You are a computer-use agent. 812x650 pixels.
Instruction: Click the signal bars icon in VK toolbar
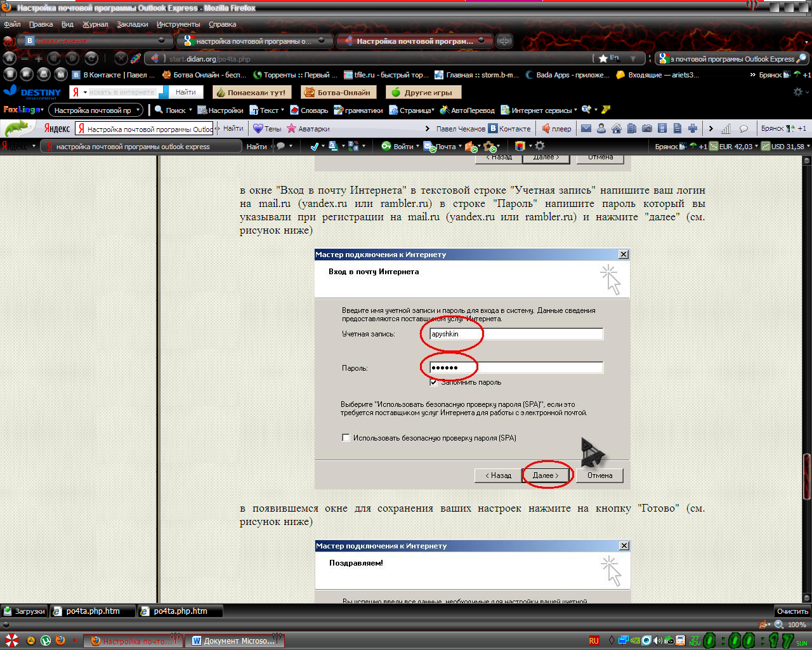tap(726, 128)
